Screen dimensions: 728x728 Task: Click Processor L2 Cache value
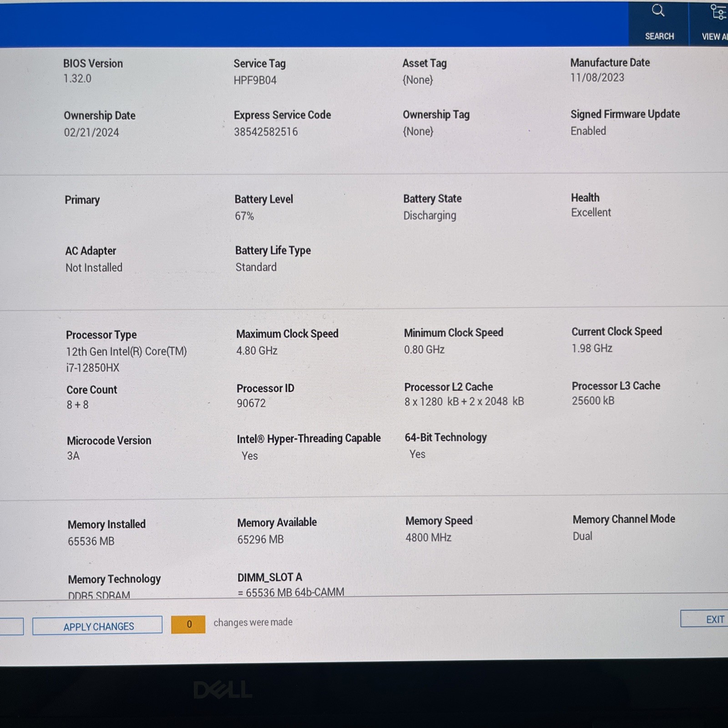pos(464,401)
